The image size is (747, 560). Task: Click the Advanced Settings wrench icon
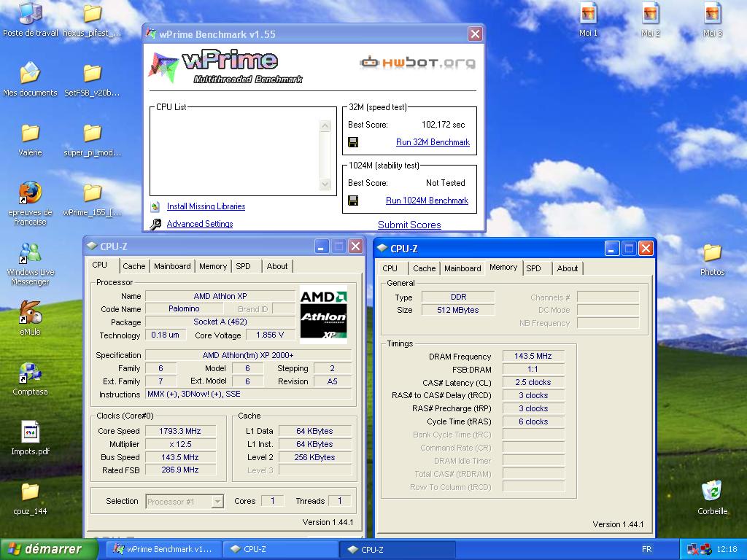tap(155, 225)
